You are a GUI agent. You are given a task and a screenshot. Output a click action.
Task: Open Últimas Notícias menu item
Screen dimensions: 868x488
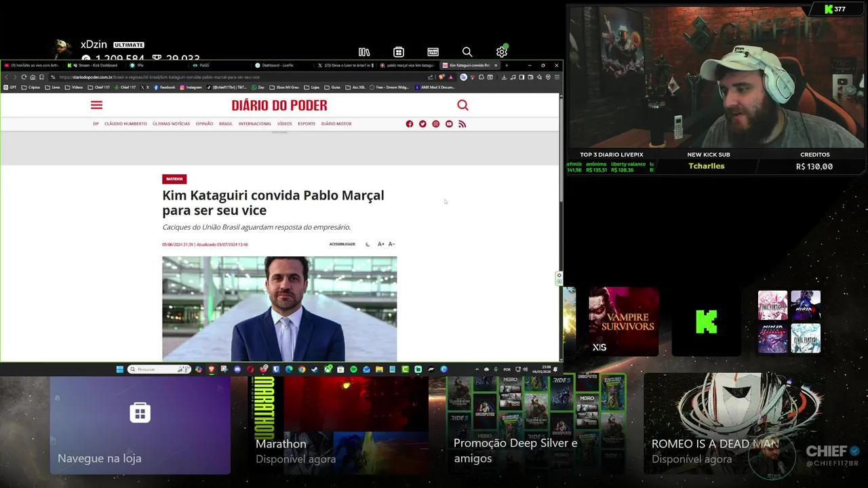[171, 124]
